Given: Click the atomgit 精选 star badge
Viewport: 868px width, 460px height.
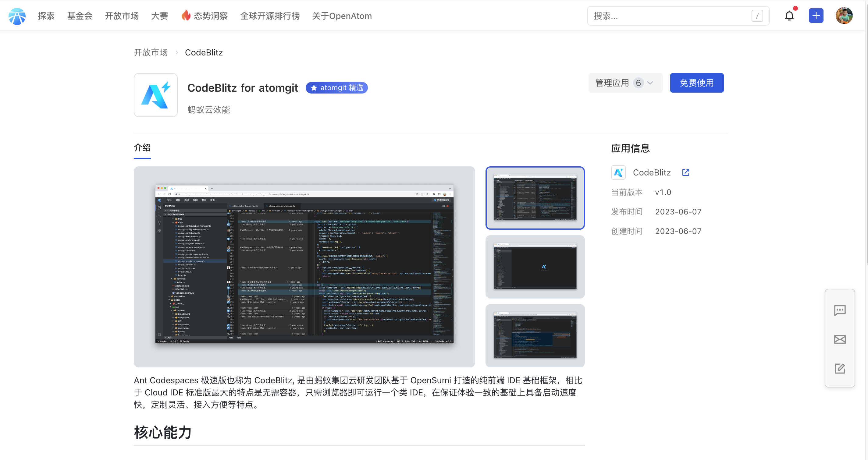Looking at the screenshot, I should (336, 87).
